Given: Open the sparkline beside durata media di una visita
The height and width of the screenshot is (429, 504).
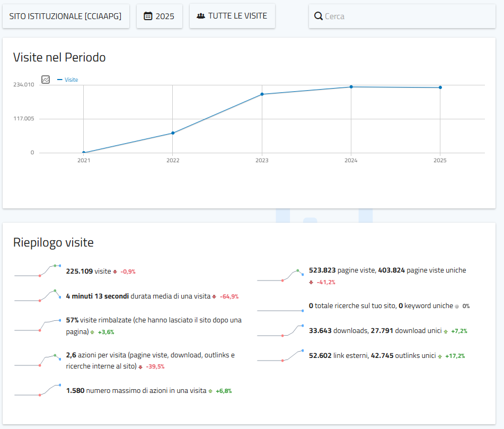Looking at the screenshot, I should 38,296.
